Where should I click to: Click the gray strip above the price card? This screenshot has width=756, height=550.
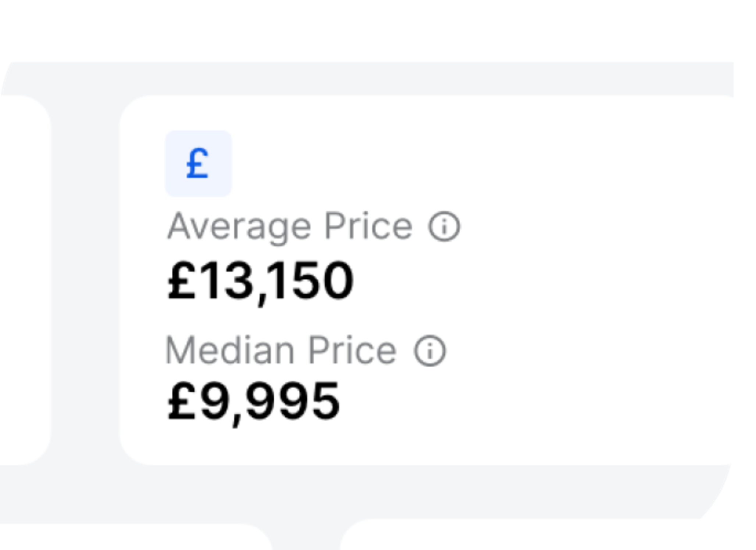point(368,78)
